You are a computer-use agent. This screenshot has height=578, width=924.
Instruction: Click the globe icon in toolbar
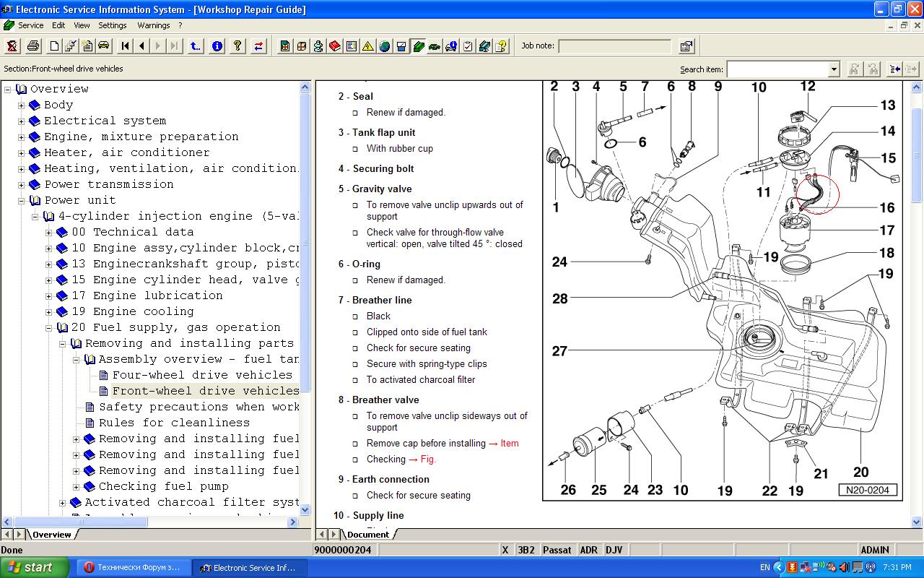[x=385, y=46]
